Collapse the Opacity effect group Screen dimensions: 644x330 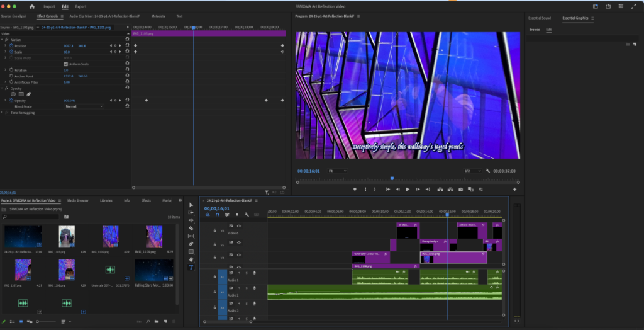[2, 88]
